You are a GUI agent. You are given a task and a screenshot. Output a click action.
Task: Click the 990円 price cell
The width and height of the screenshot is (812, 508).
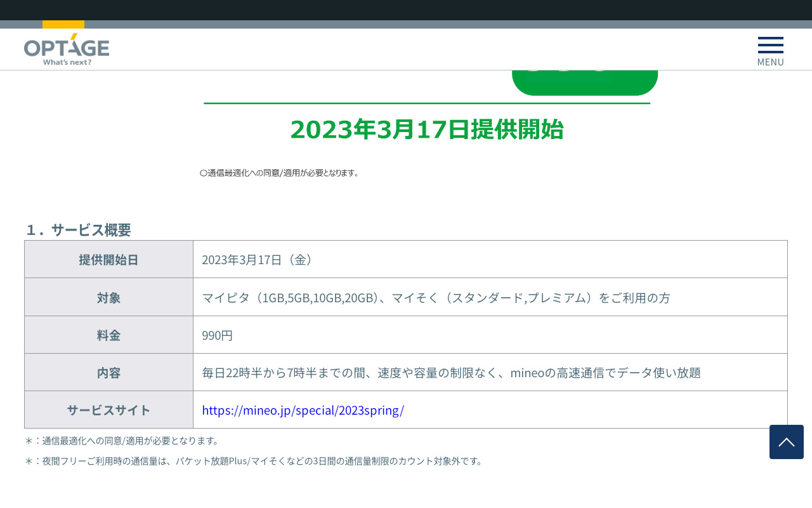(x=218, y=335)
